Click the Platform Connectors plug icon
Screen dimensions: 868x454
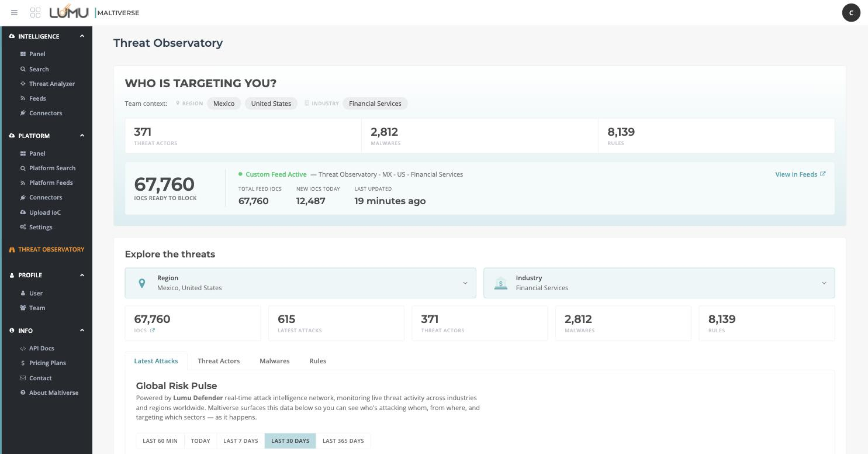tap(23, 197)
